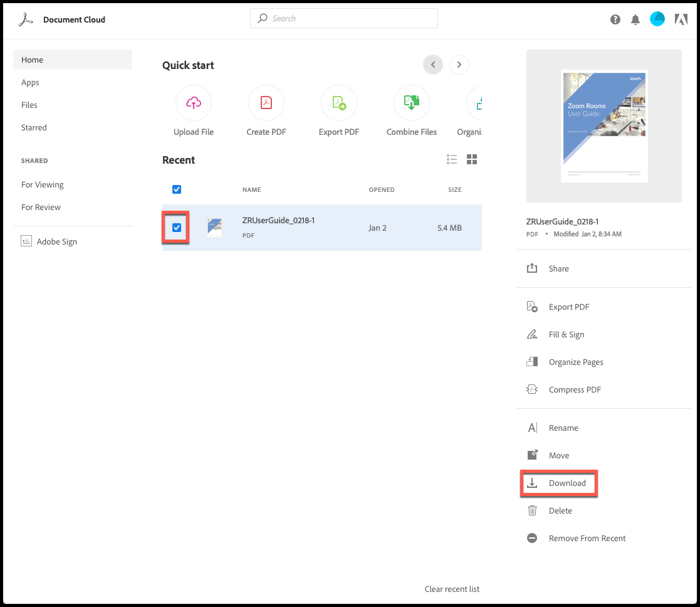
Task: Open the Zoom Rooms User Guide thumbnail preview
Action: (604, 126)
